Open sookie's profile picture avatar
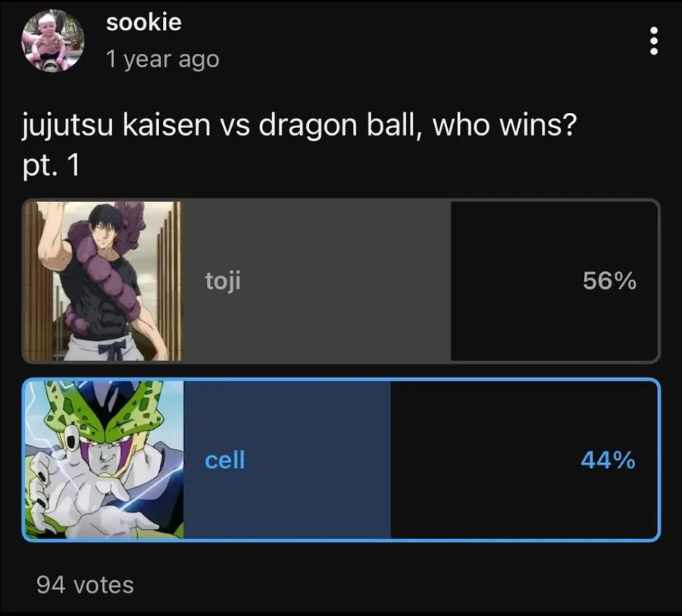This screenshot has width=682, height=616. 52,40
